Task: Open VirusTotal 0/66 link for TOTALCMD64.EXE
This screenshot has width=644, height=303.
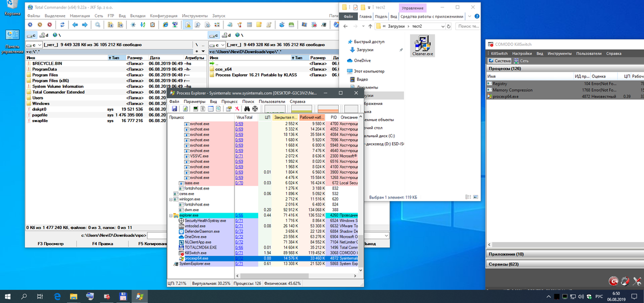Action: [x=239, y=247]
